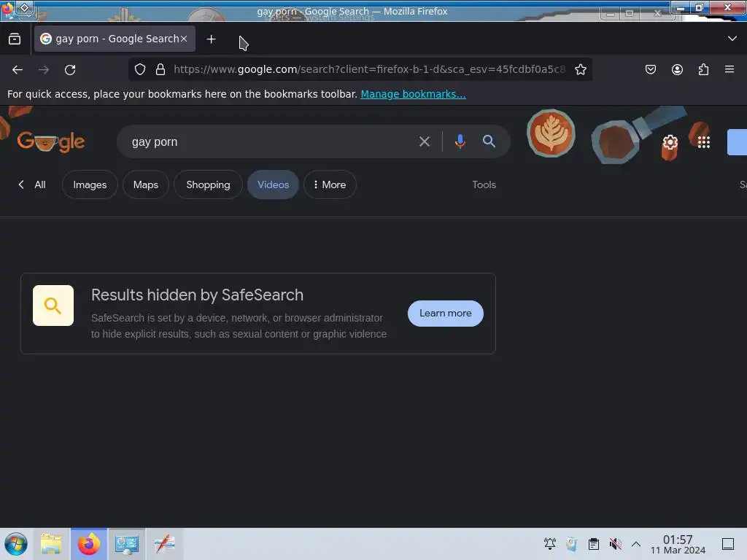Focus the Google search text box

(269, 142)
